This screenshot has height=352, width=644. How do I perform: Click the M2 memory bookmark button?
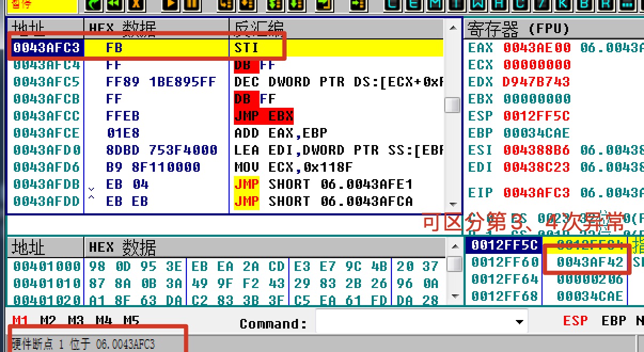[x=48, y=321]
